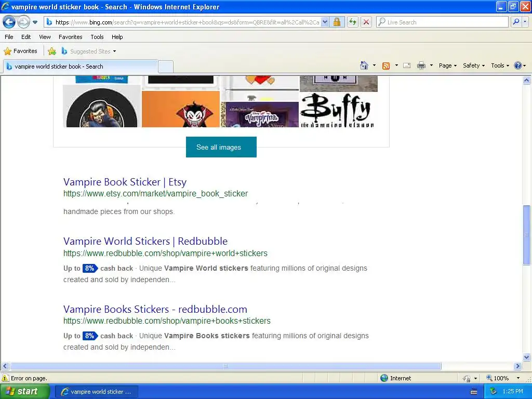532x399 pixels.
Task: Click the Back navigation arrow
Action: click(x=9, y=22)
